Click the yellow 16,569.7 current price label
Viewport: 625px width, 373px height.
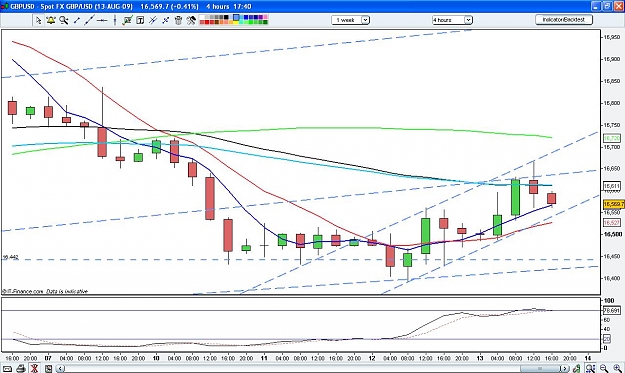click(614, 204)
